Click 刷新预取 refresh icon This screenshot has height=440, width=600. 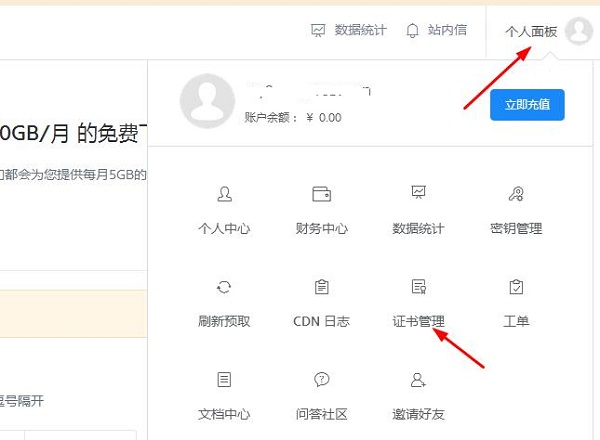pyautogui.click(x=224, y=287)
